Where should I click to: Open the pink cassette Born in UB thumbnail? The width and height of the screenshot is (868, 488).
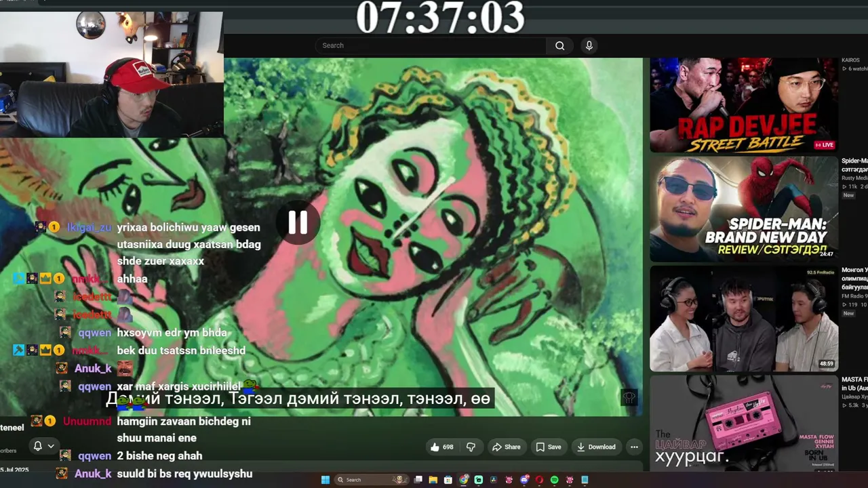pyautogui.click(x=744, y=423)
